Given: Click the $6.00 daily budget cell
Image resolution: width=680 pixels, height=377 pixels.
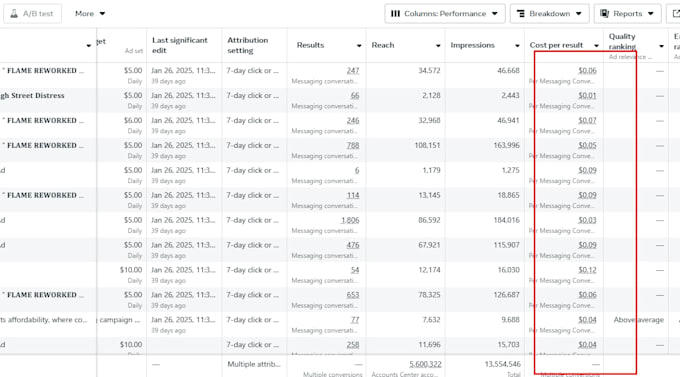Looking at the screenshot, I should click(133, 120).
